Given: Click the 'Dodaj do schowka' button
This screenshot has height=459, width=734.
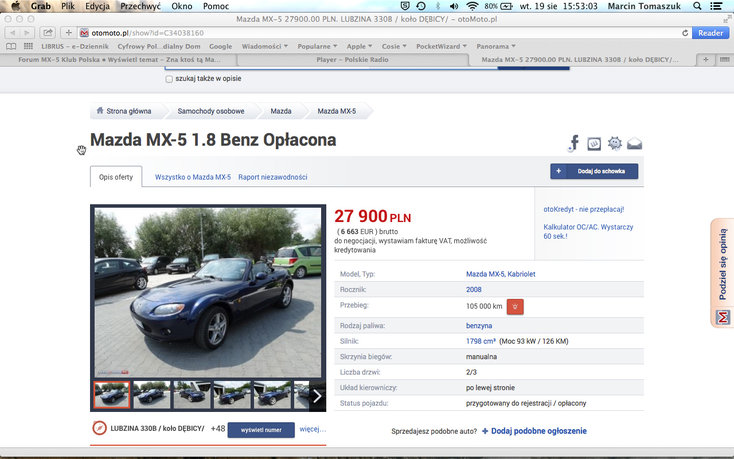Looking at the screenshot, I should click(x=594, y=171).
